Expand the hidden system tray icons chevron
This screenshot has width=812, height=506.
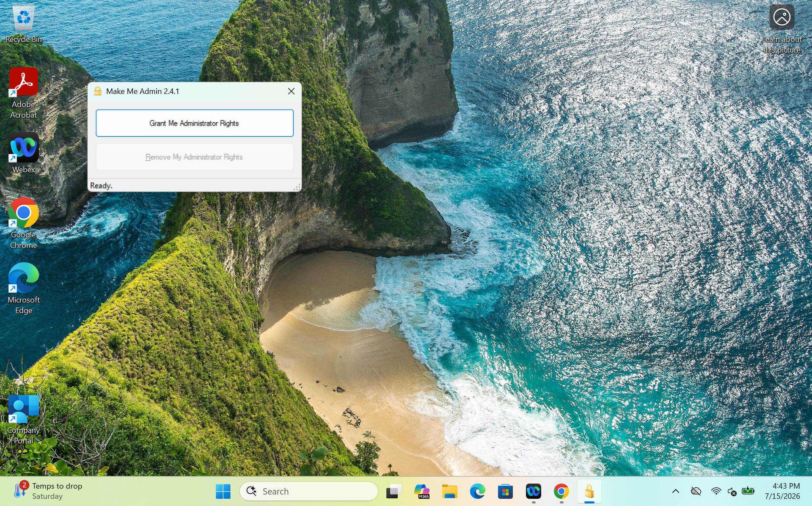[676, 491]
